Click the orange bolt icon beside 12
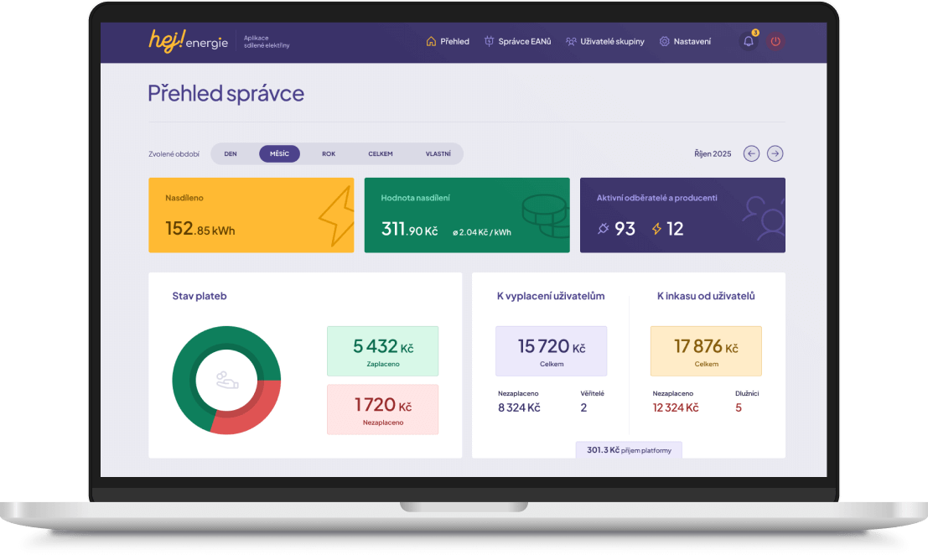Screen dimensions: 928x560 pyautogui.click(x=656, y=229)
